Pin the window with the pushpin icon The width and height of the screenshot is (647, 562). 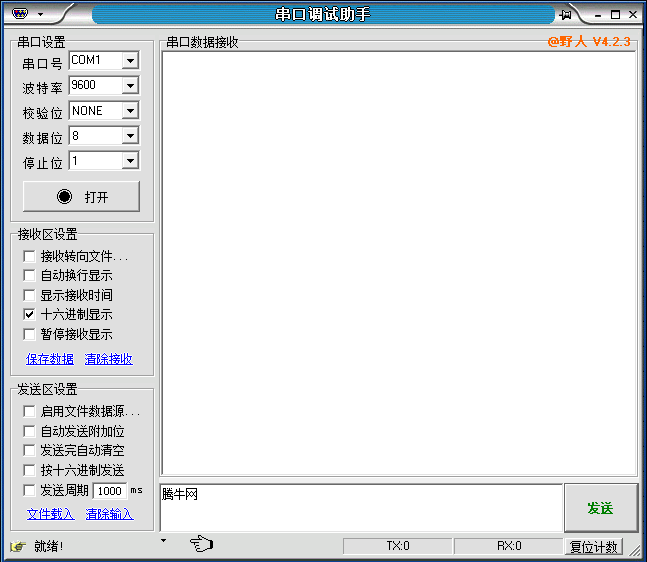click(566, 15)
